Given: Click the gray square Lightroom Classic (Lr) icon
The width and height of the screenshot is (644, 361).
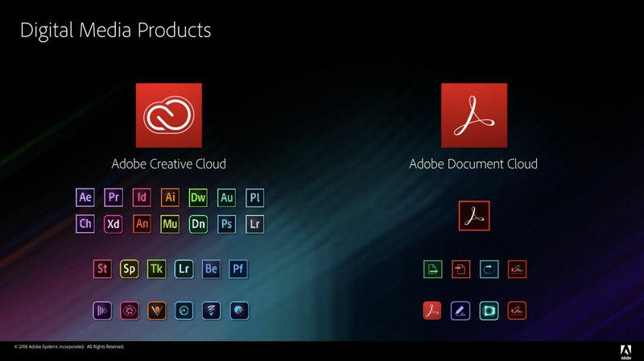Looking at the screenshot, I should tap(254, 224).
